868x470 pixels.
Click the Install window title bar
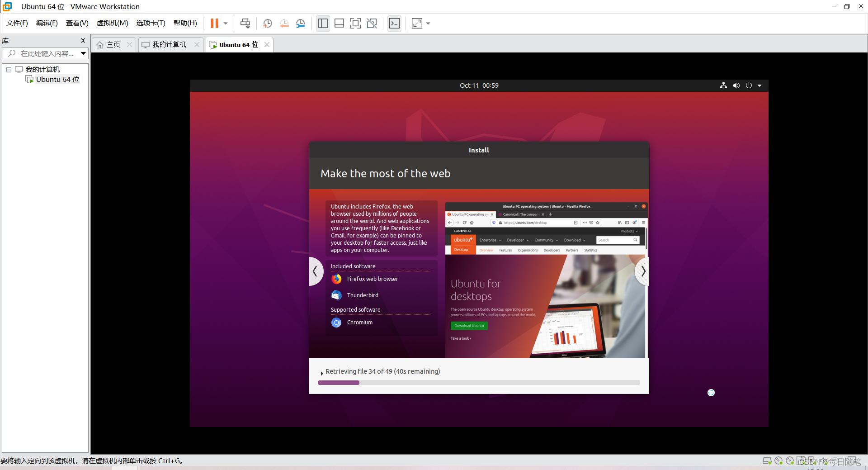tap(479, 150)
